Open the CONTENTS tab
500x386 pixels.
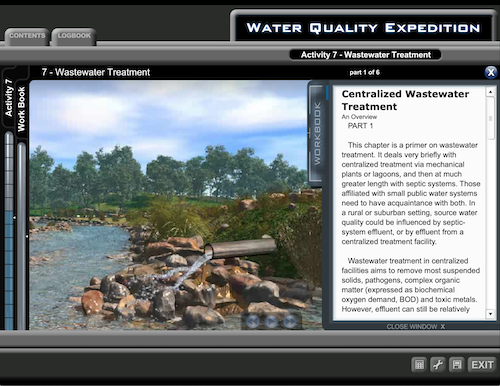tap(27, 36)
